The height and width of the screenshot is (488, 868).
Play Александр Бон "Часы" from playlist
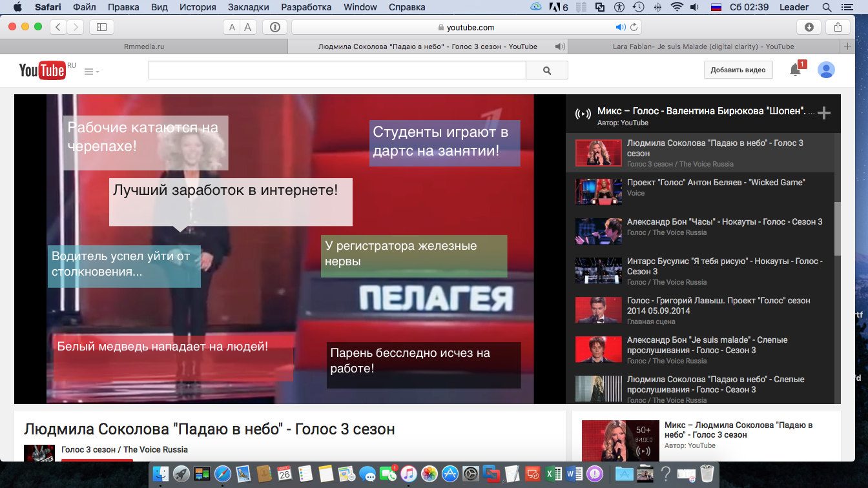(x=700, y=231)
